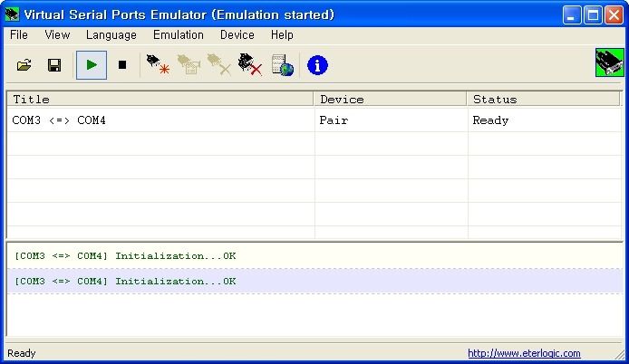Click the resize grip in the status bar corner
629x364 pixels.
[620, 355]
